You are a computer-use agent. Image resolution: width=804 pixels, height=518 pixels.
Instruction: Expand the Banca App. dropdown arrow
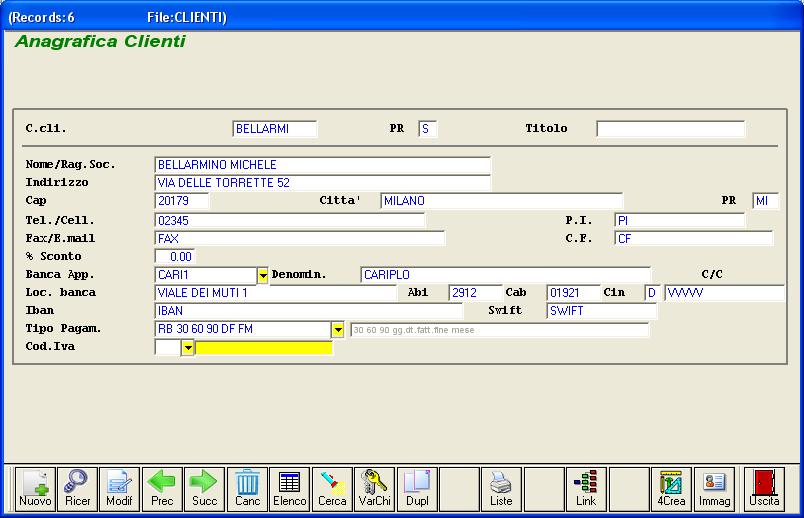[263, 275]
